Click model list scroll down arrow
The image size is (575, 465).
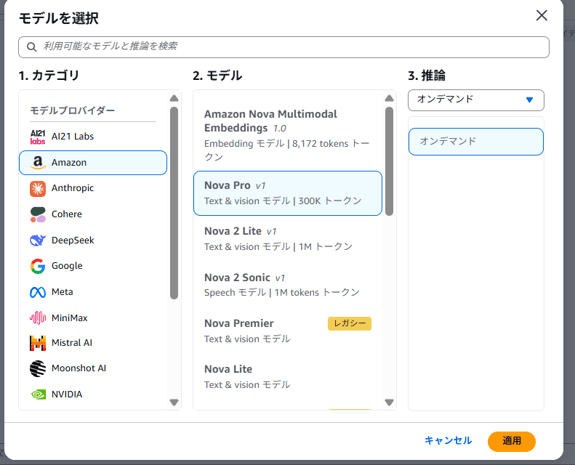pos(389,402)
